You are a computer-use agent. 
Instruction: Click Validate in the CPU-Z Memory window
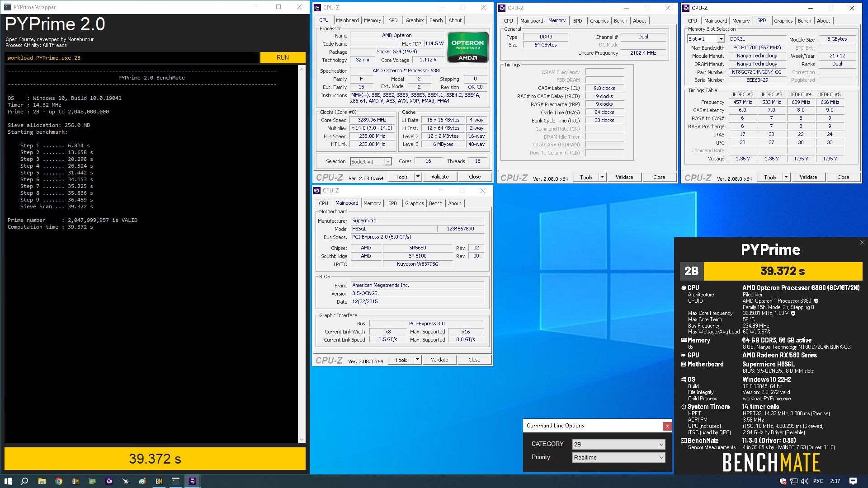click(624, 177)
